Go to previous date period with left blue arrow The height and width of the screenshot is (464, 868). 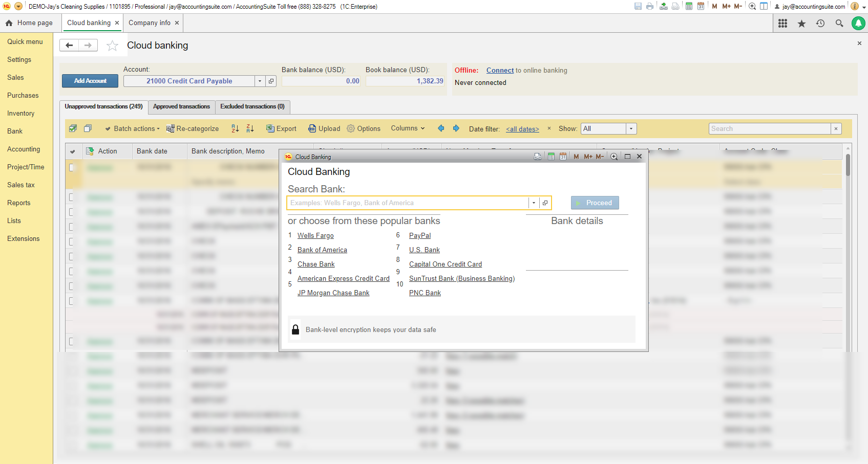[x=441, y=128]
